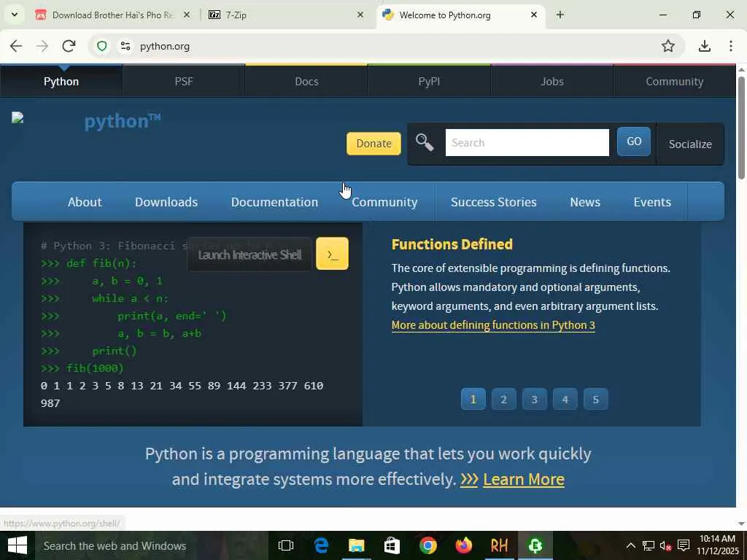
Task: Open Task View in the taskbar
Action: pyautogui.click(x=286, y=545)
